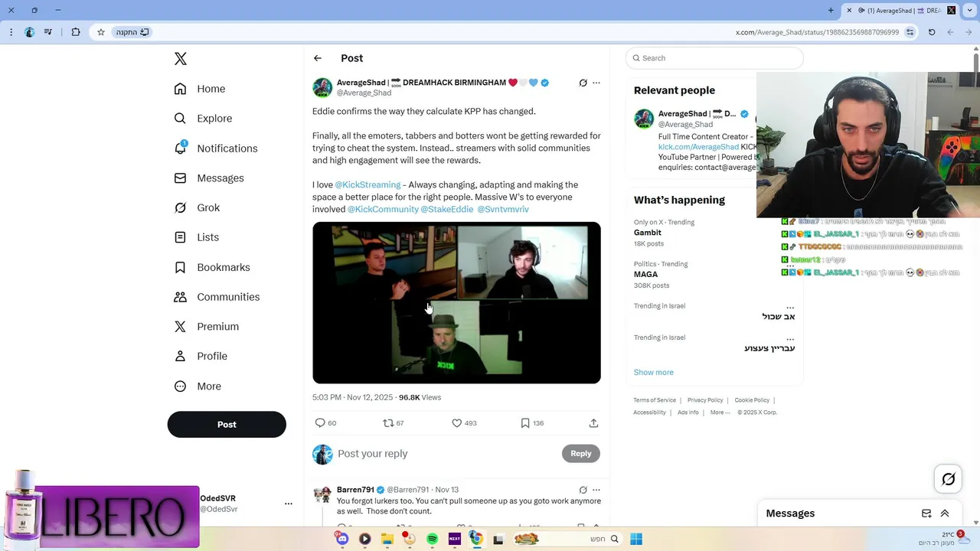The height and width of the screenshot is (551, 980).
Task: Click the X Search field
Action: pyautogui.click(x=714, y=58)
